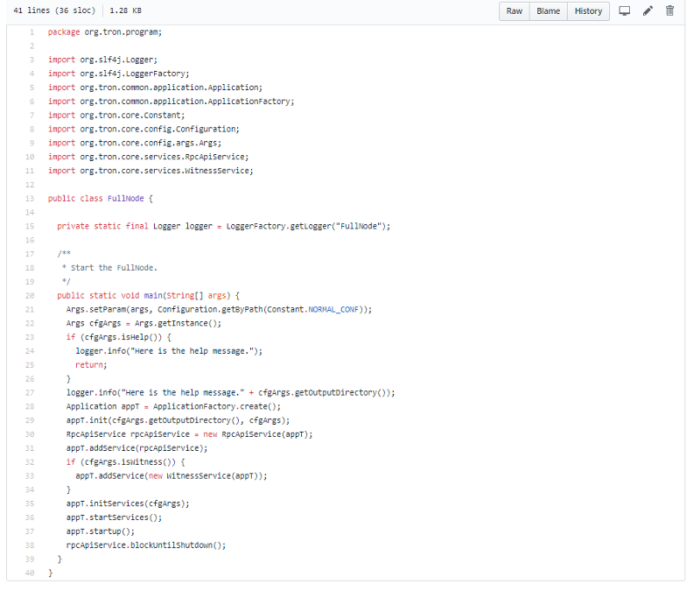Click the private static final Logger line
Screen dimensions: 700x591
(x=224, y=226)
